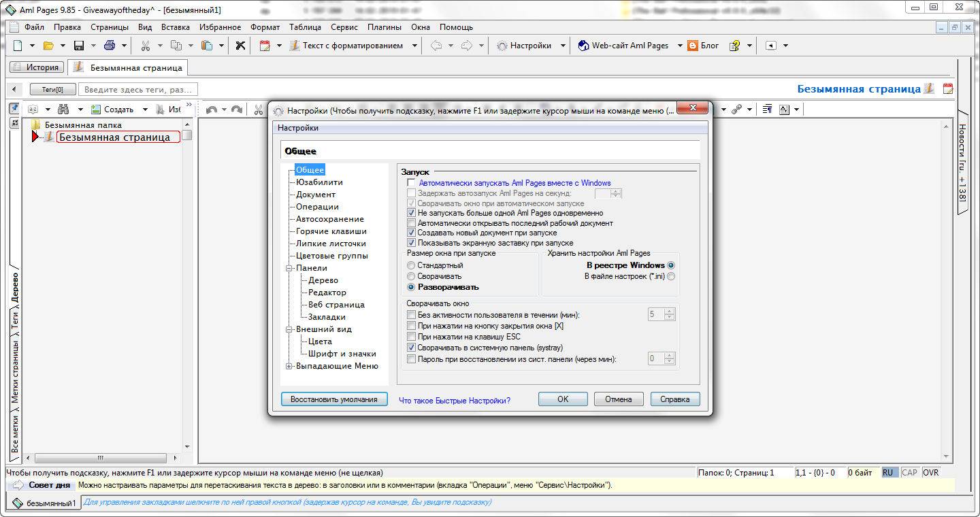The image size is (980, 517).
Task: Increase inactivity minutes spinner value
Action: pos(670,312)
